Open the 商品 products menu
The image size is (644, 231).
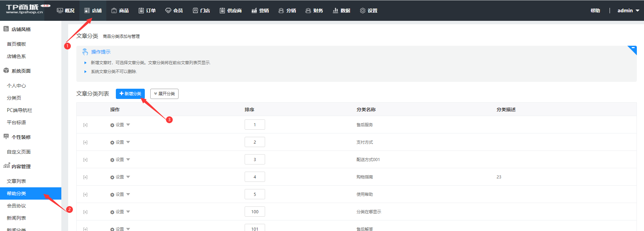pyautogui.click(x=120, y=11)
